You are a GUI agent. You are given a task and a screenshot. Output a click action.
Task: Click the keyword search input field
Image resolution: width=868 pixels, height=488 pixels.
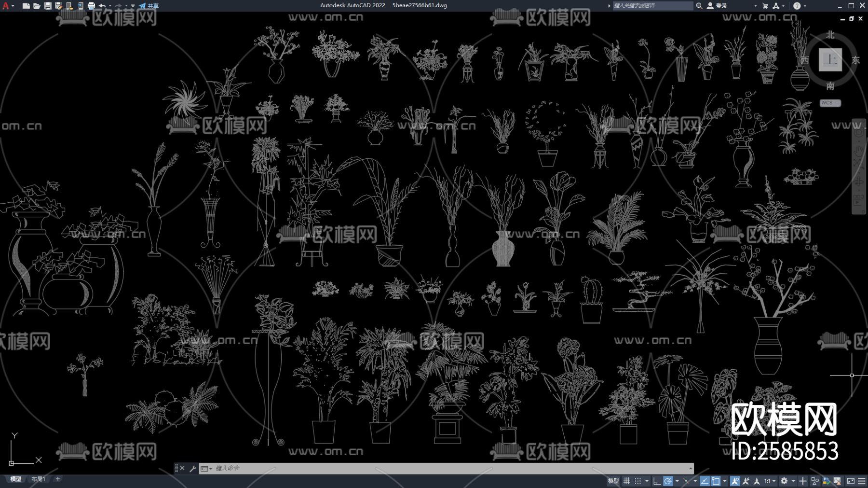click(x=652, y=6)
